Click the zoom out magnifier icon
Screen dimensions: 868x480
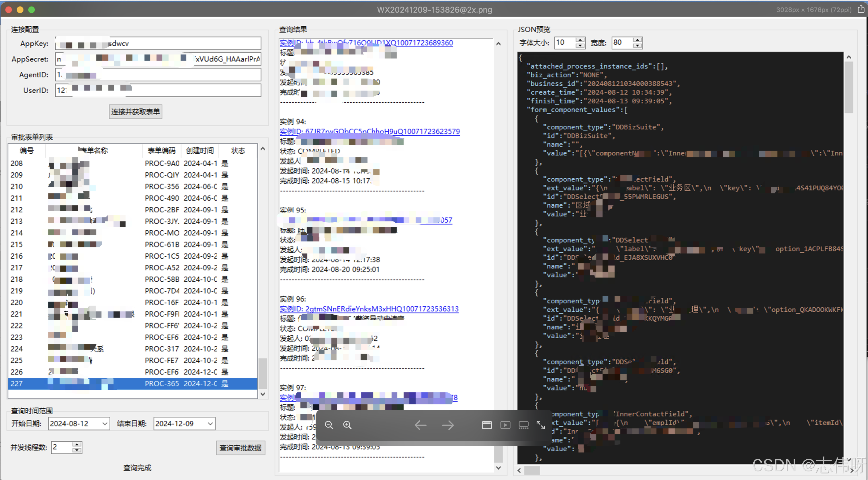[329, 425]
